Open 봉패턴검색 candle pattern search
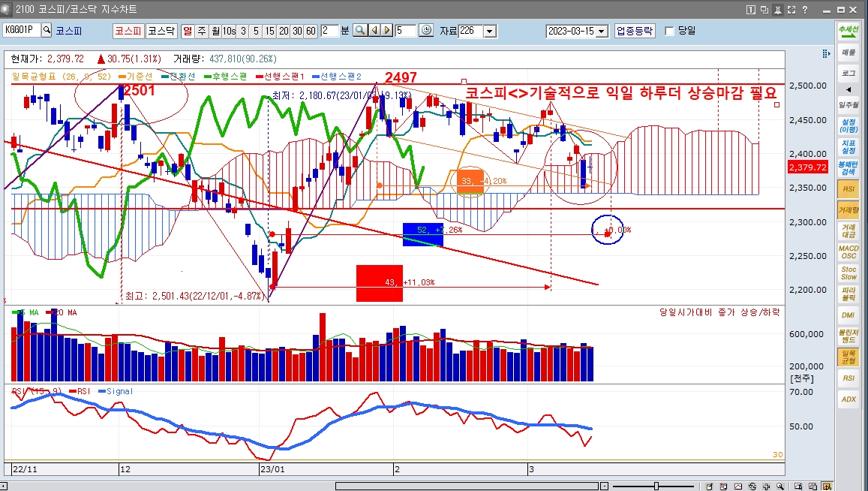 coord(848,168)
